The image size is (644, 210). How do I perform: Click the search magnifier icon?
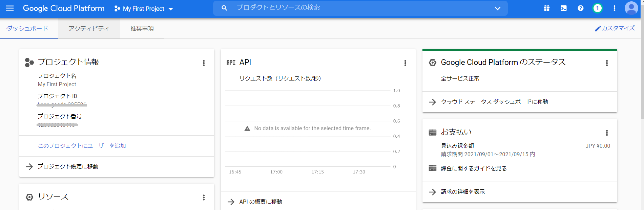224,8
